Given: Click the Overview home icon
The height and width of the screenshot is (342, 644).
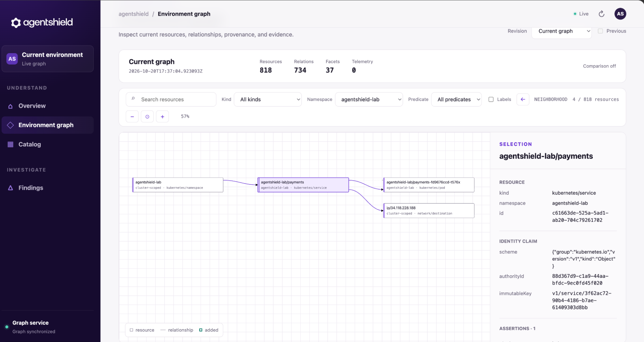Looking at the screenshot, I should tap(10, 106).
